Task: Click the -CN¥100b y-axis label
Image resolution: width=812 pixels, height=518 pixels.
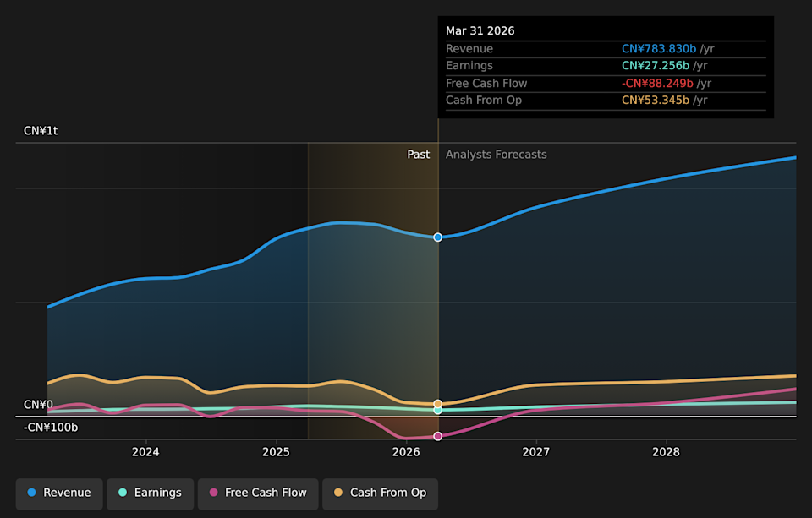Action: (51, 428)
